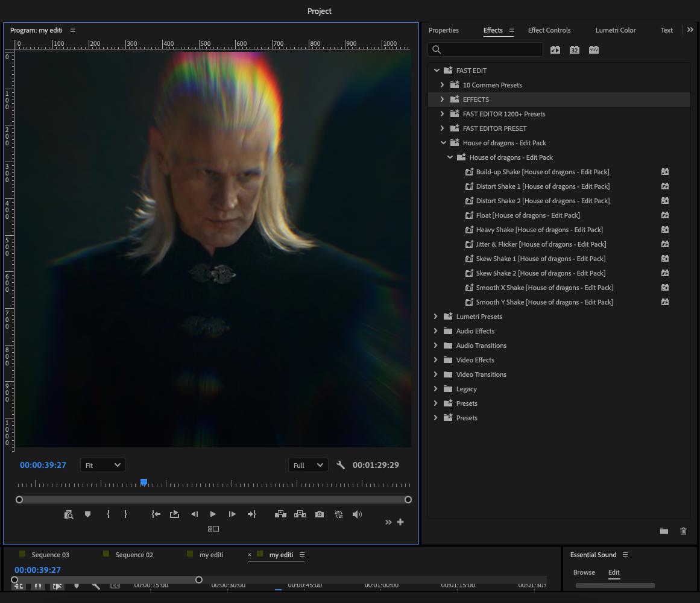
Task: Click the speaker icon in transport controls
Action: tap(357, 514)
